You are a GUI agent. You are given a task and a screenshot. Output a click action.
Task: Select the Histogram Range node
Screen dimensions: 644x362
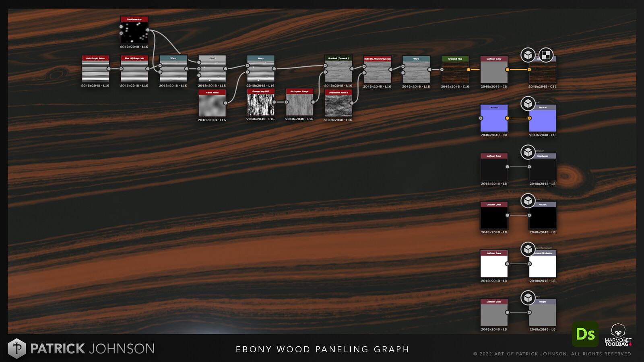[299, 102]
